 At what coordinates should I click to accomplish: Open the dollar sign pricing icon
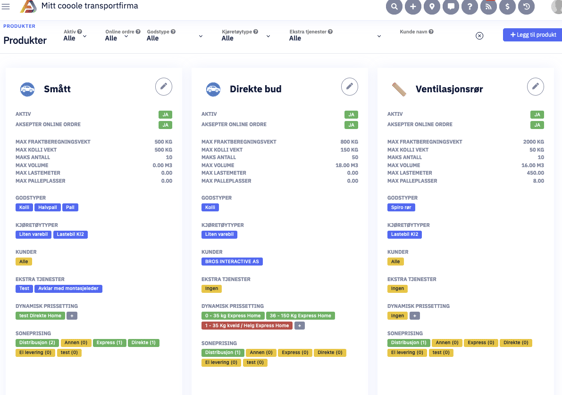[x=508, y=6]
